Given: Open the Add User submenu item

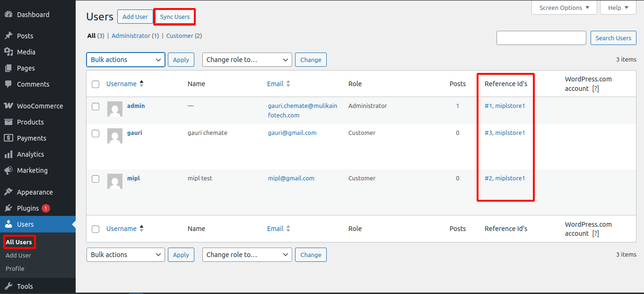Looking at the screenshot, I should (x=18, y=255).
